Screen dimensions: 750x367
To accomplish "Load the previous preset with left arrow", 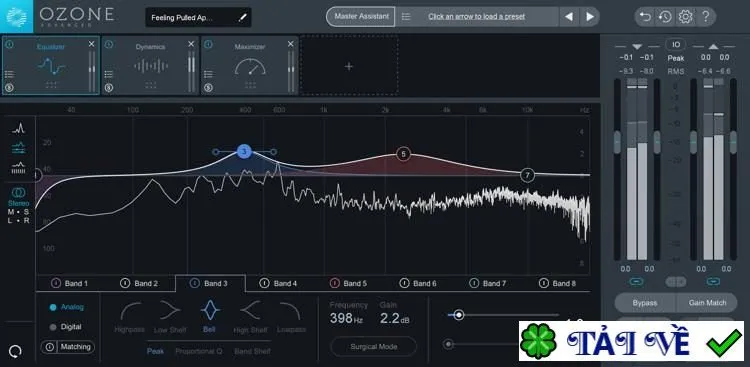I will pos(569,17).
